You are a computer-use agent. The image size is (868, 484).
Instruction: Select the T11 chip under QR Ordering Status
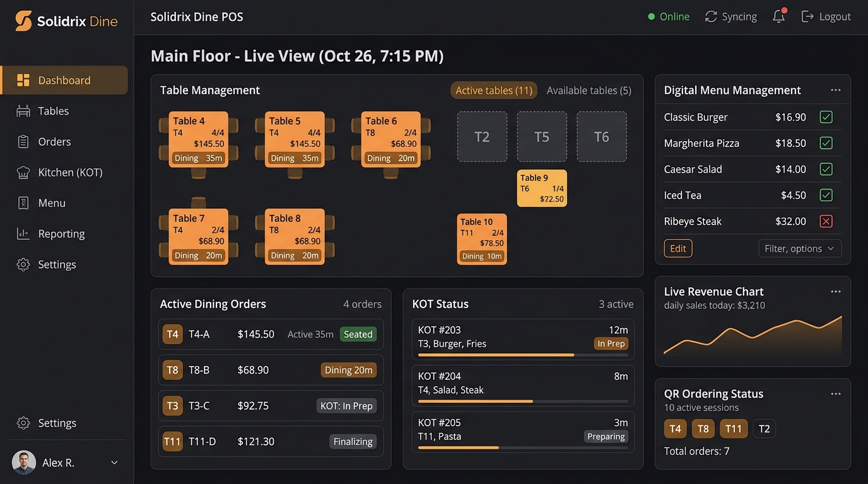click(734, 429)
